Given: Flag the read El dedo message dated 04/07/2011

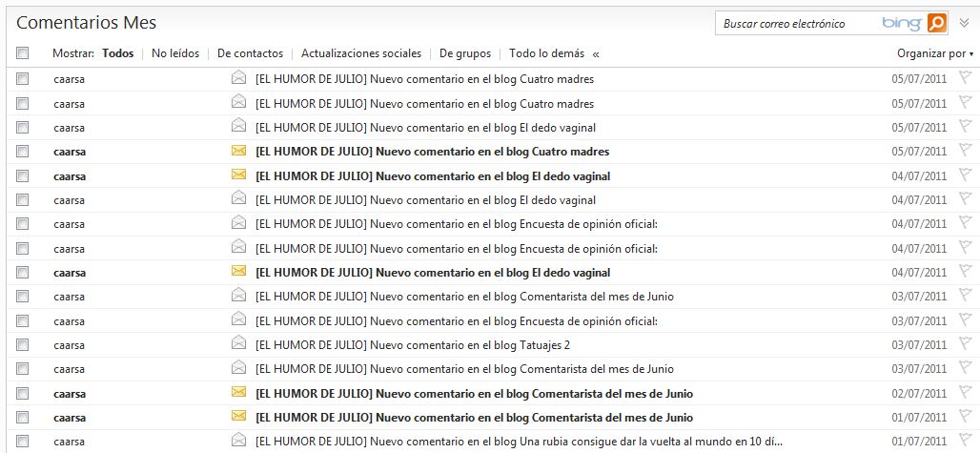Looking at the screenshot, I should click(966, 199).
